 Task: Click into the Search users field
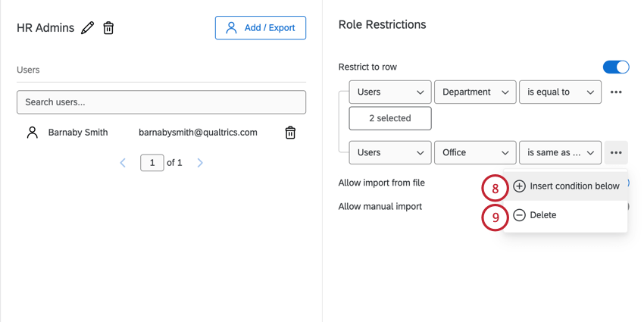tap(161, 102)
